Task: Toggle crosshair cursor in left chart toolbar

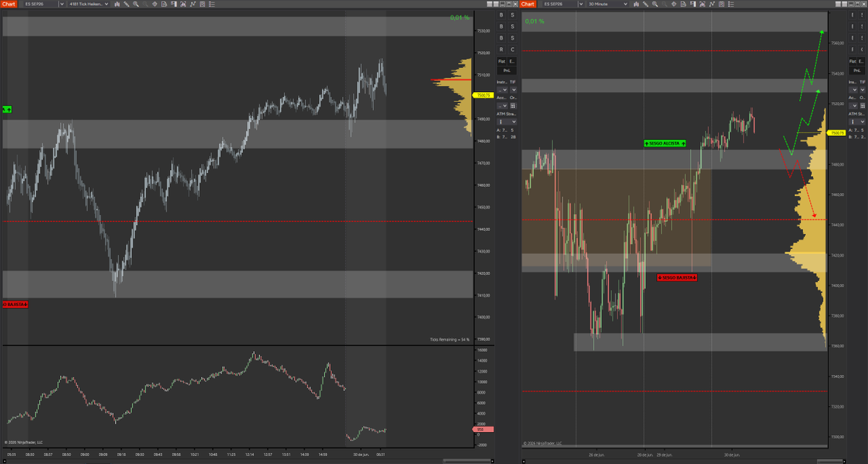Action: click(x=155, y=4)
